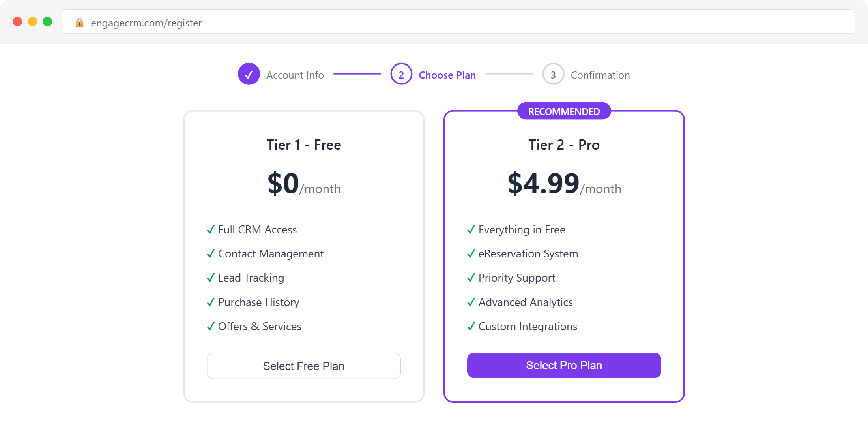This screenshot has height=428, width=868.
Task: Choose the Pro Plan
Action: coord(564,365)
